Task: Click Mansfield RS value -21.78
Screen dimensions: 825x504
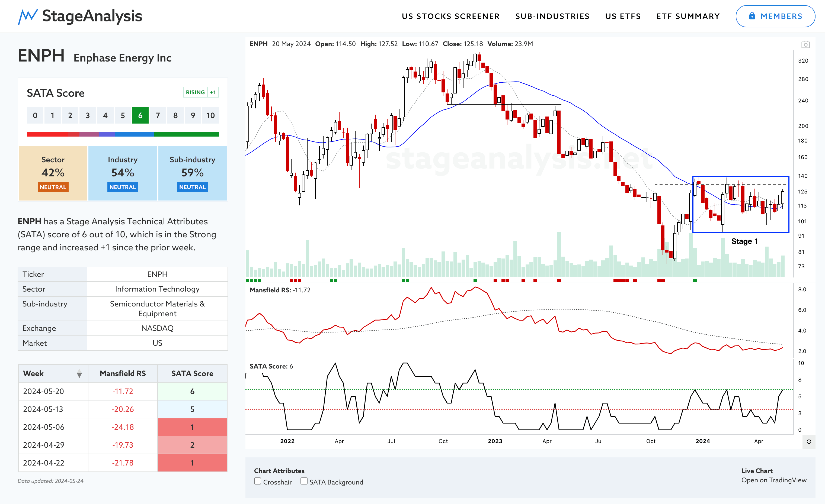Action: pos(123,463)
